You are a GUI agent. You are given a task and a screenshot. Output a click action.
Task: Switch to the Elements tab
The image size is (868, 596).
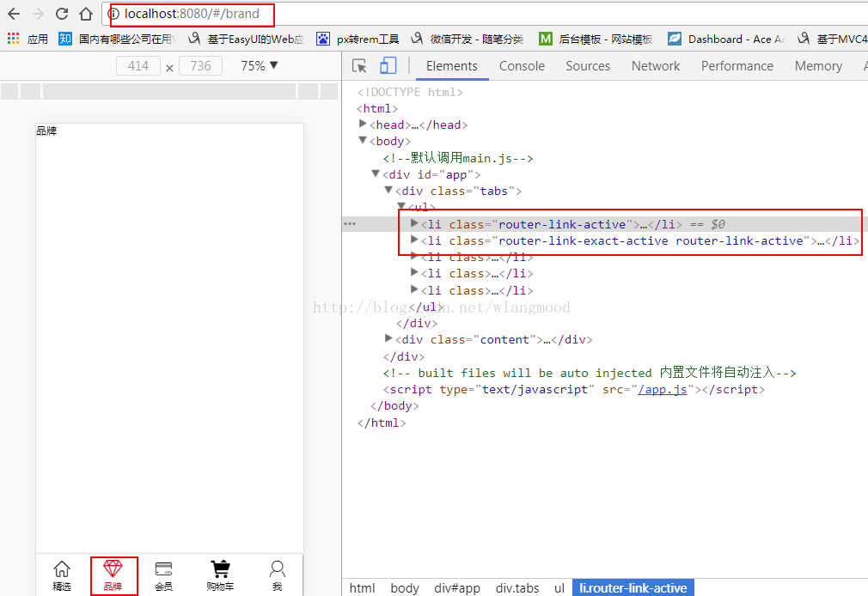452,66
